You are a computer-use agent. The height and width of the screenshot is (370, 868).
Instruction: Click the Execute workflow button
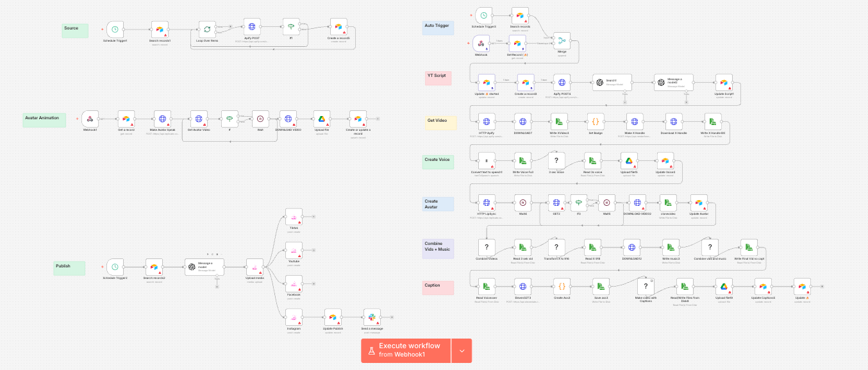(406, 350)
